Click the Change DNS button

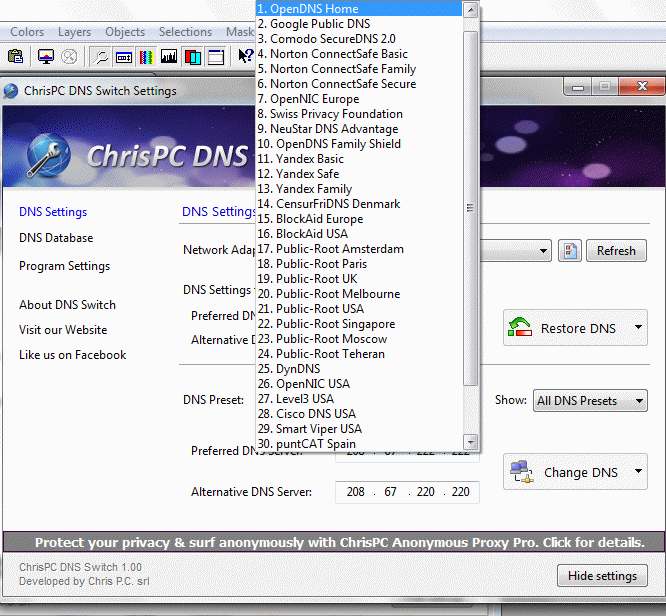(x=575, y=472)
